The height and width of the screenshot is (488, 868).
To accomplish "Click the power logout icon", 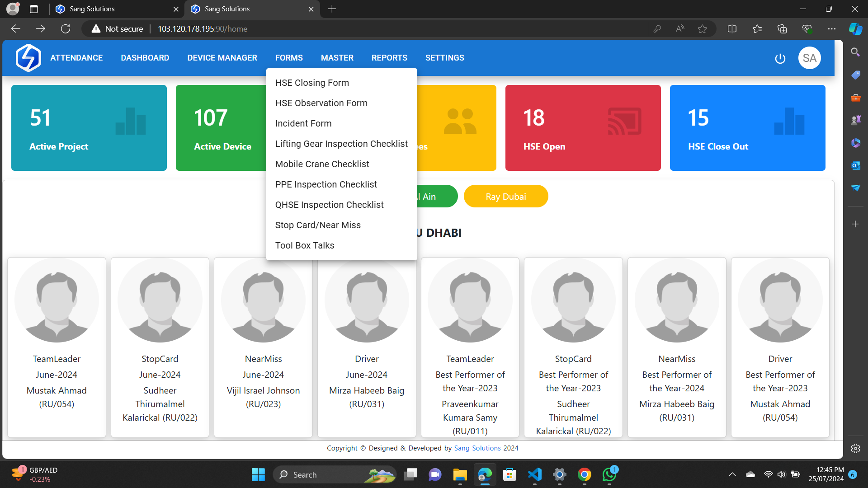I will [780, 58].
